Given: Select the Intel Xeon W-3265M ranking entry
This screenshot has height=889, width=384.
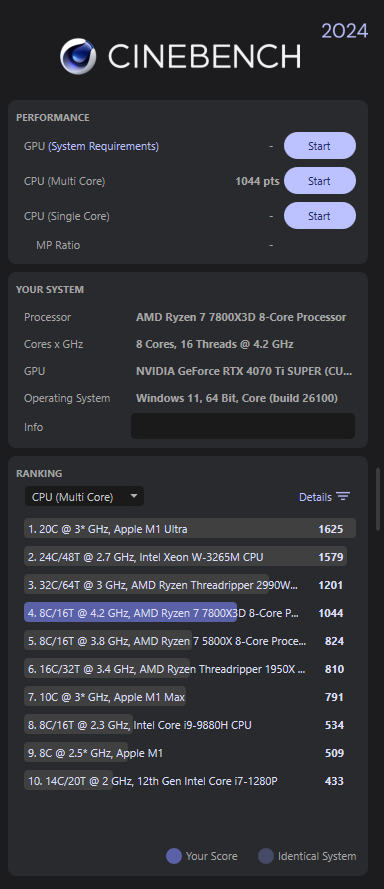Looking at the screenshot, I should [x=190, y=557].
